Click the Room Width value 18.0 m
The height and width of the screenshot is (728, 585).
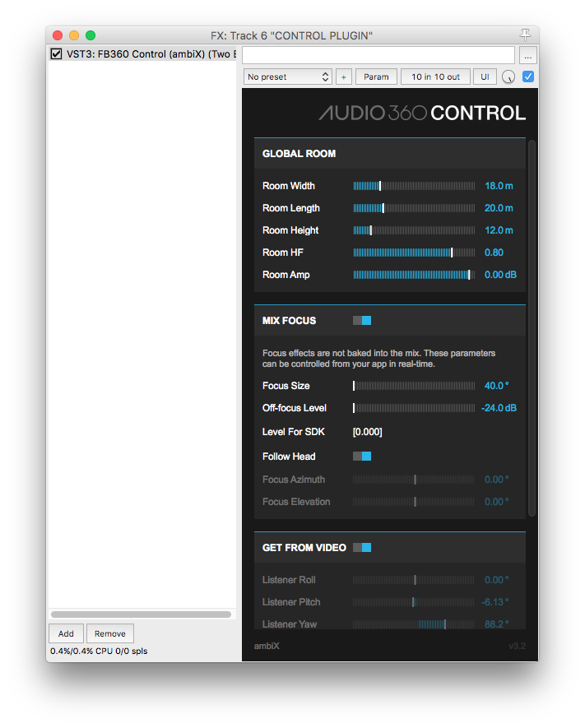click(x=499, y=186)
